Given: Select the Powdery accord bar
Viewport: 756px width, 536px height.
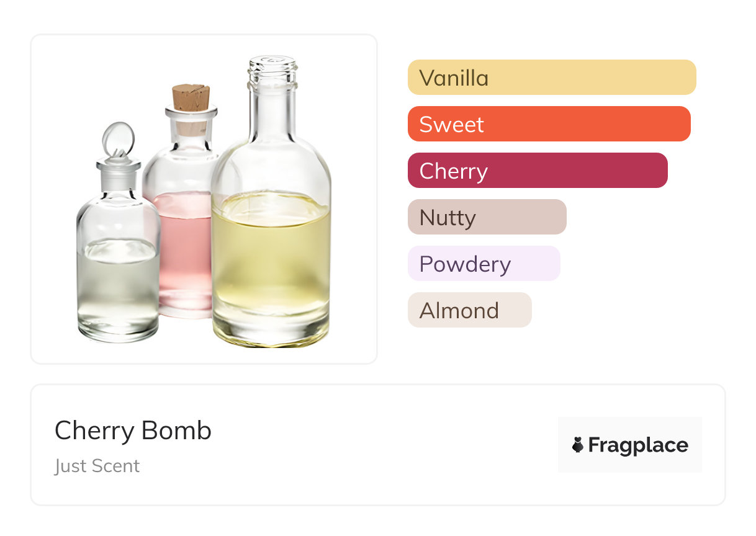Looking at the screenshot, I should [x=484, y=264].
